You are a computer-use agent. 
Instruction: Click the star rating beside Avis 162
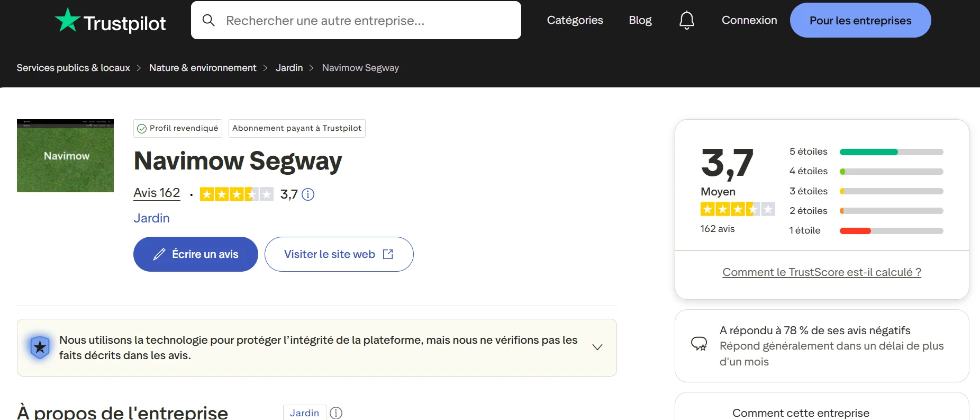coord(237,194)
